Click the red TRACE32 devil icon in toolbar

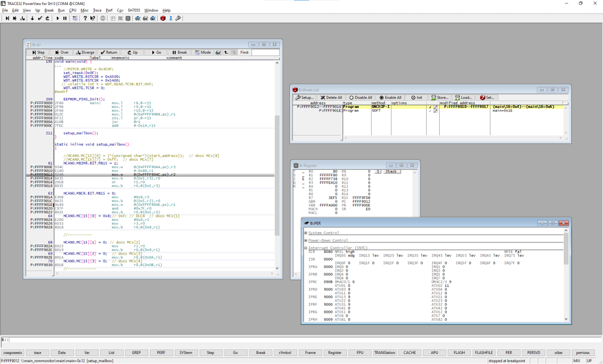point(162,18)
